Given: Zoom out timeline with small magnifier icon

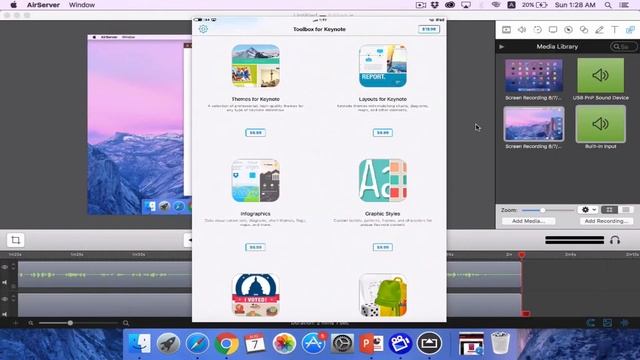Looking at the screenshot, I should (x=31, y=323).
